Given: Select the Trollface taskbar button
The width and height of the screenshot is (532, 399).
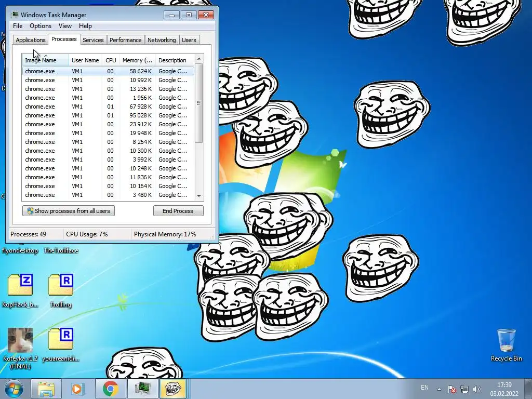Looking at the screenshot, I should coord(173,389).
